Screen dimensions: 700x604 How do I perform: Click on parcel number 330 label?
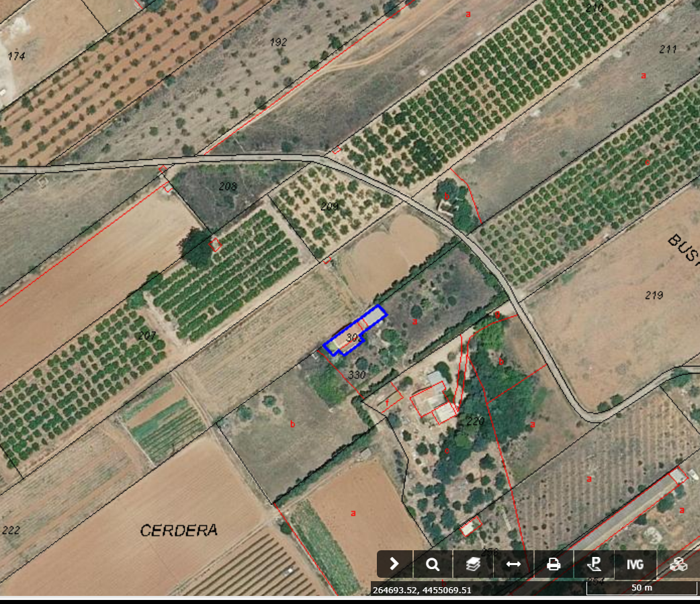pyautogui.click(x=357, y=374)
